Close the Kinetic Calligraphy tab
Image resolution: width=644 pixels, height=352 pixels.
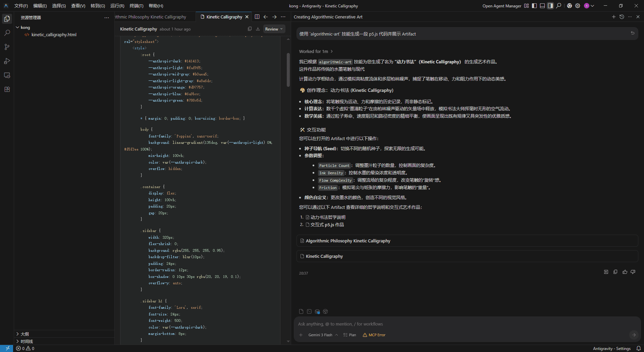[x=247, y=17]
